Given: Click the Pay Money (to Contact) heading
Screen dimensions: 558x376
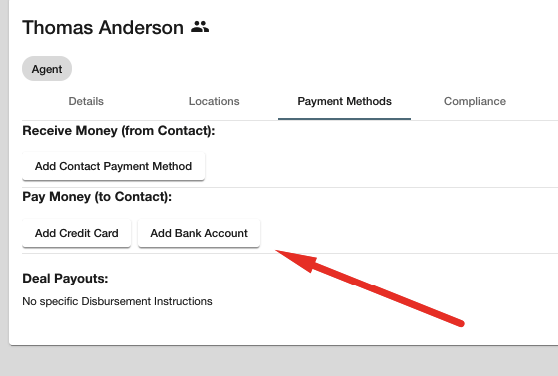Looking at the screenshot, I should [97, 197].
